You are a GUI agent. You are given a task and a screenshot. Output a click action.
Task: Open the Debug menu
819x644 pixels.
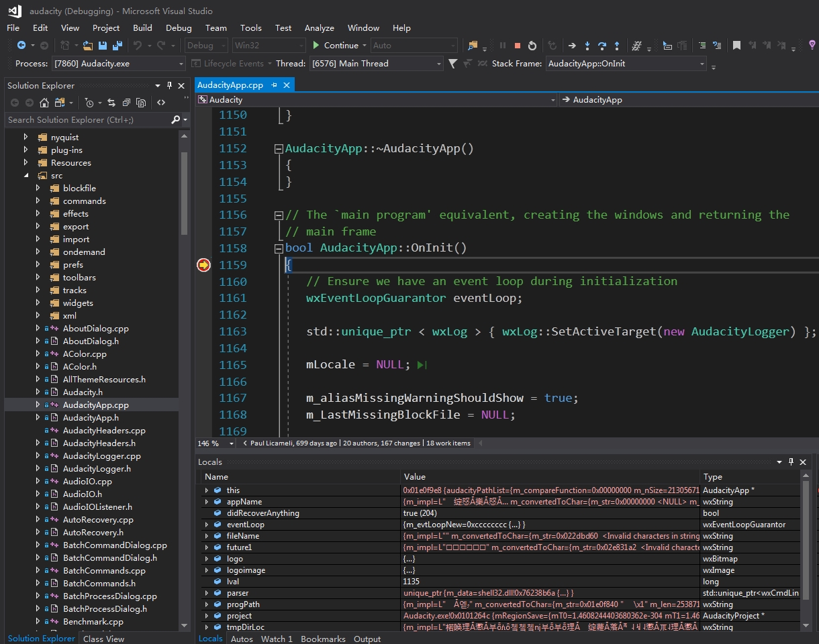(179, 28)
